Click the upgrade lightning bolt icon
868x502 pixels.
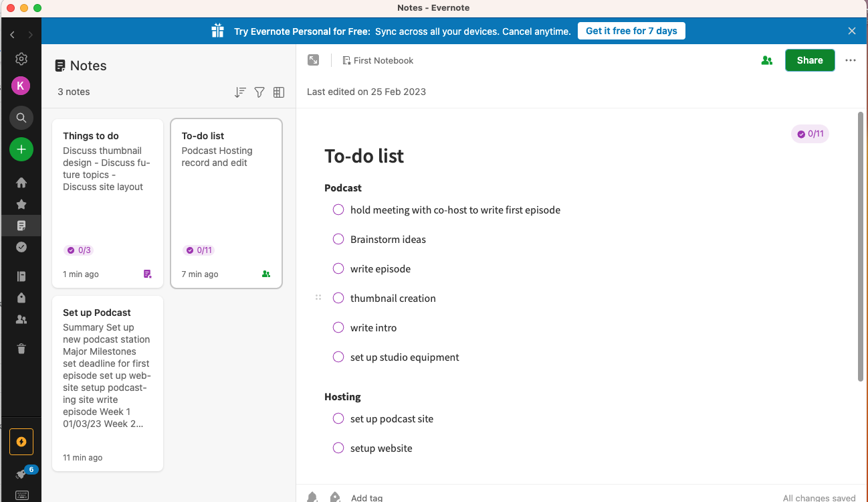[21, 442]
